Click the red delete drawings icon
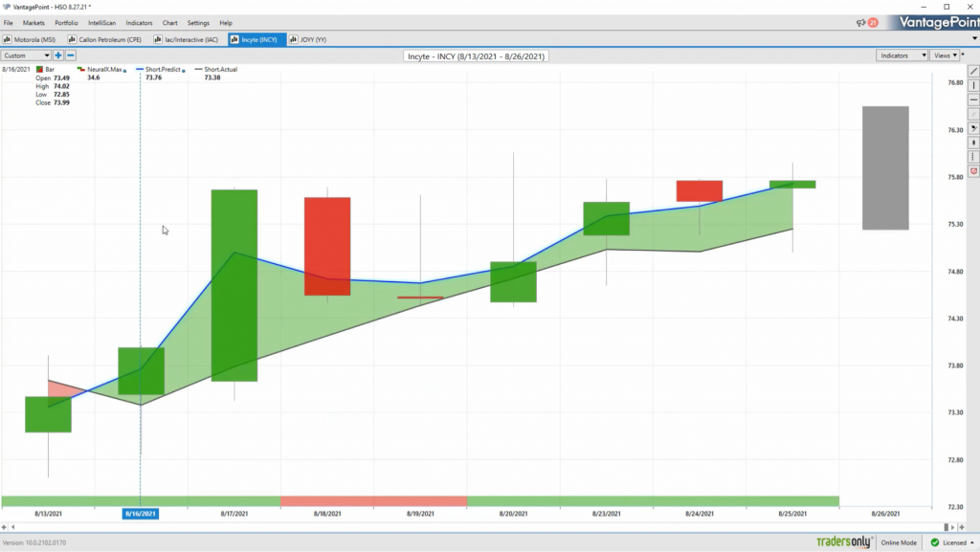The height and width of the screenshot is (552, 980). click(x=973, y=171)
